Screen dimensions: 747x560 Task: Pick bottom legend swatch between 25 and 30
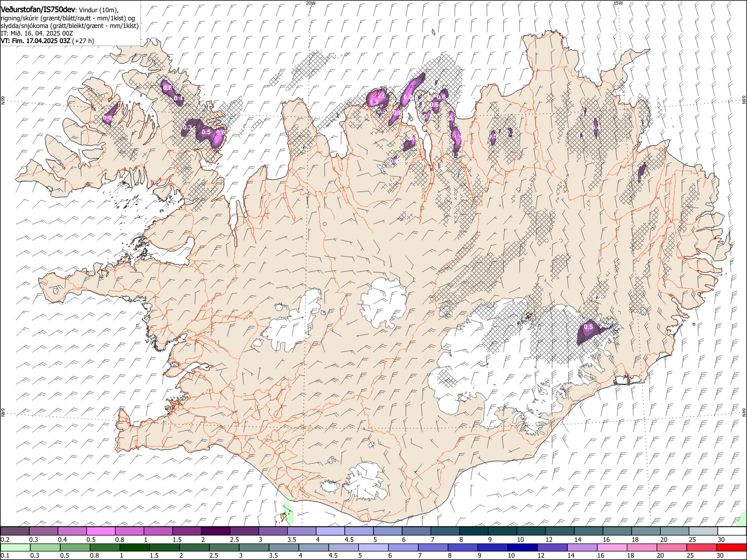(701, 547)
